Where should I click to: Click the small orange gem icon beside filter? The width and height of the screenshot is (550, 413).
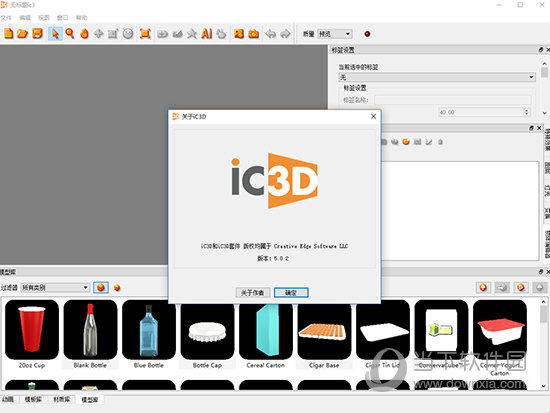[x=117, y=288]
